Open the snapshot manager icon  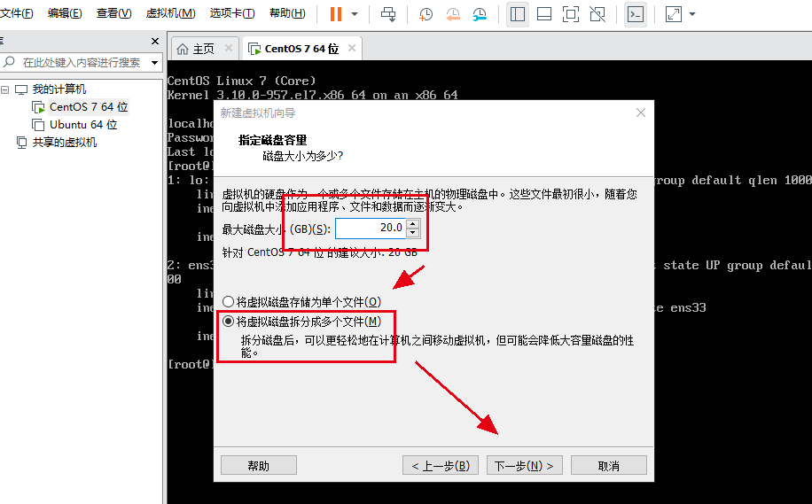coord(480,14)
